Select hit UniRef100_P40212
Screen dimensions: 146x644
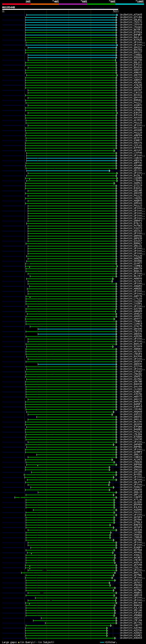click(131, 512)
